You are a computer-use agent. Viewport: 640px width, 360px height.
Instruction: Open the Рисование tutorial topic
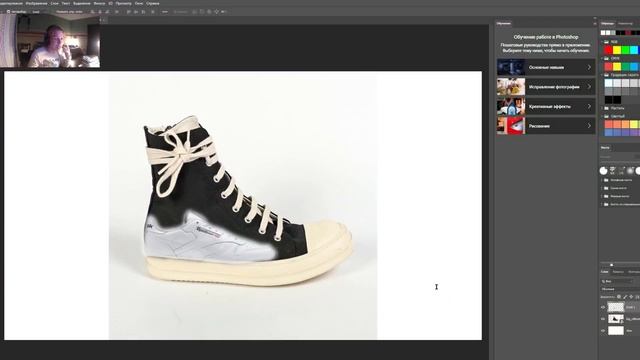(546, 126)
